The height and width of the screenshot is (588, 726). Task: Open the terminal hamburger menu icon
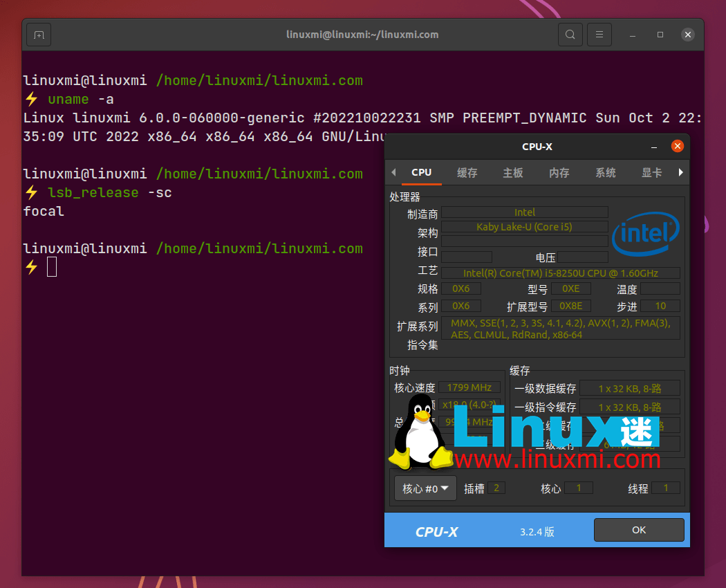point(599,34)
